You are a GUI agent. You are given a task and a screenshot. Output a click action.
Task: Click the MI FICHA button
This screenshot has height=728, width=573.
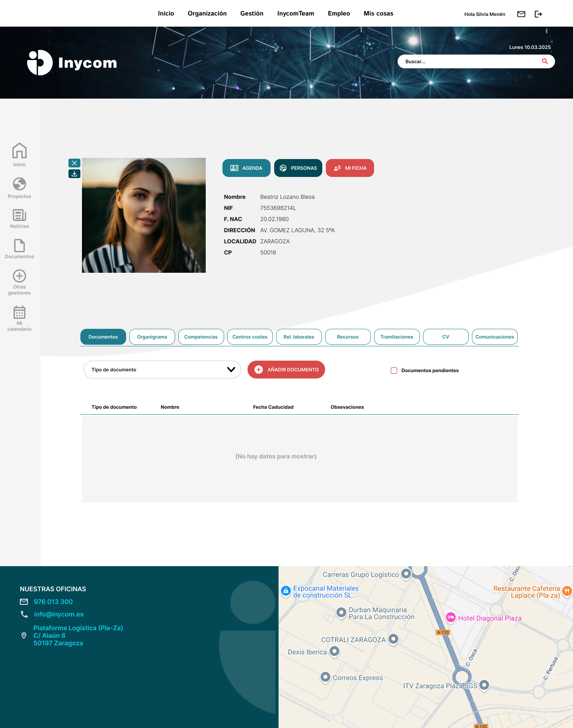350,168
